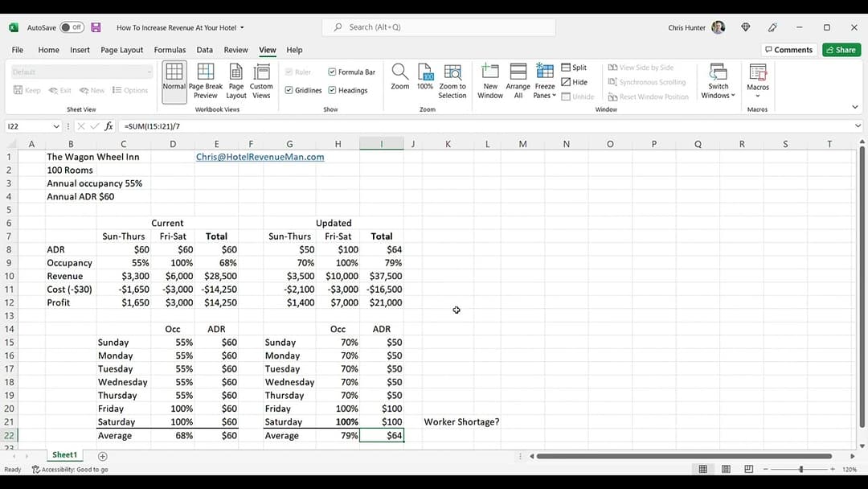Uncheck the Formula Bar checkbox
This screenshot has width=868, height=489.
pos(332,72)
